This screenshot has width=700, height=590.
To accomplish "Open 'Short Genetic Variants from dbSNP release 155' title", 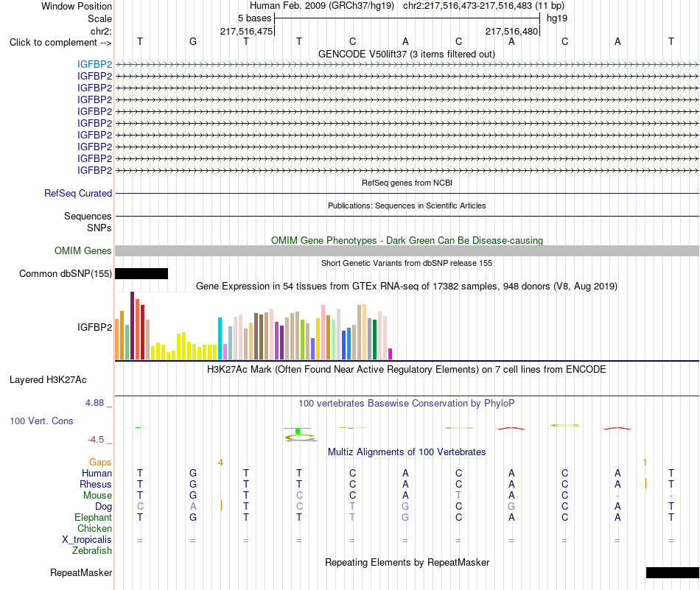I will tap(407, 263).
